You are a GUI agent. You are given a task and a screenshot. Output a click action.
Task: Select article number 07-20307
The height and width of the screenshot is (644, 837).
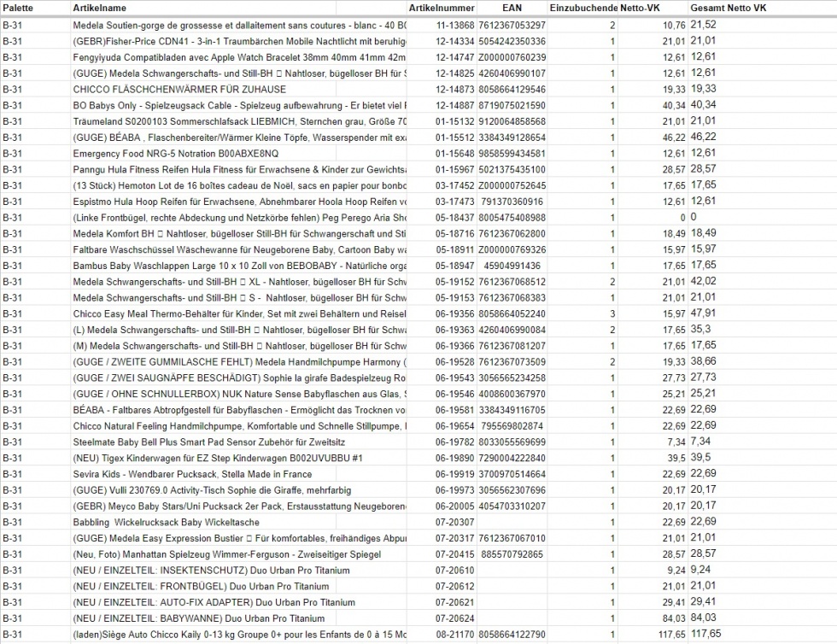pyautogui.click(x=454, y=522)
